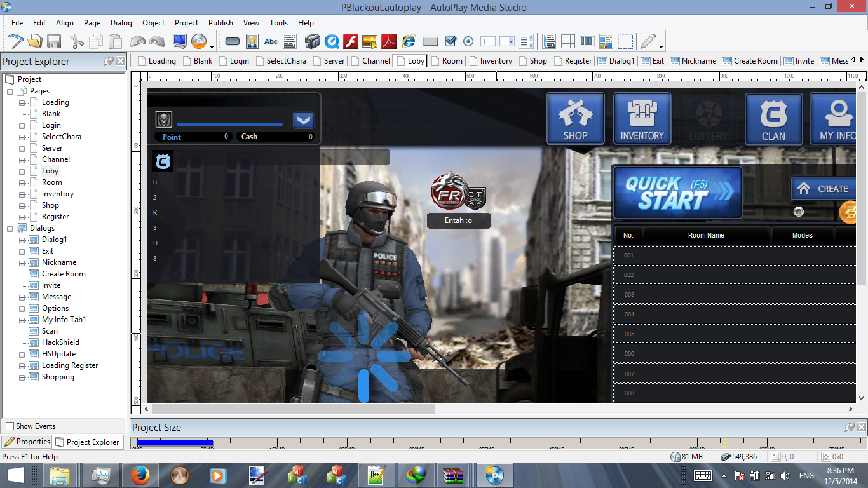Insert an Input field object
868x488 pixels.
488,42
